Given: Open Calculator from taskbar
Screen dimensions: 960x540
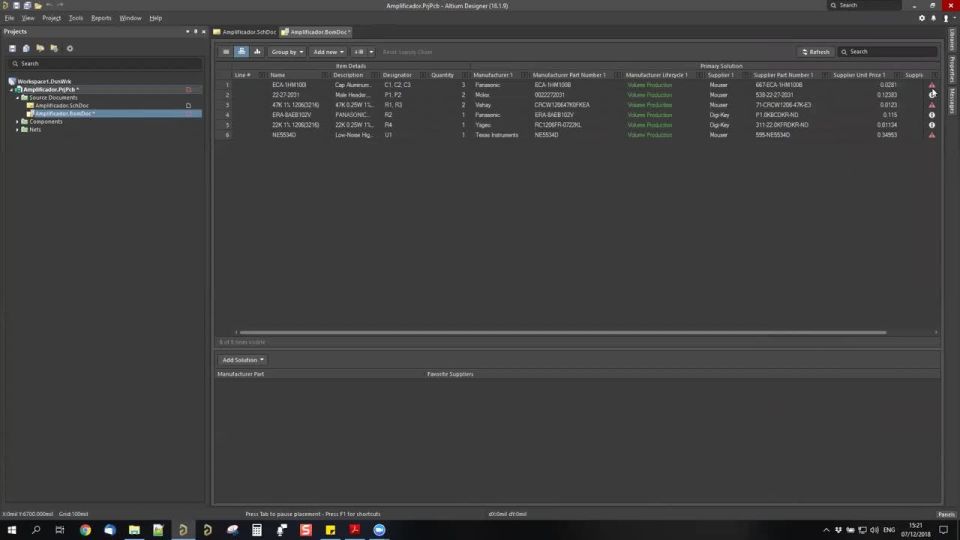Looking at the screenshot, I should point(257,530).
